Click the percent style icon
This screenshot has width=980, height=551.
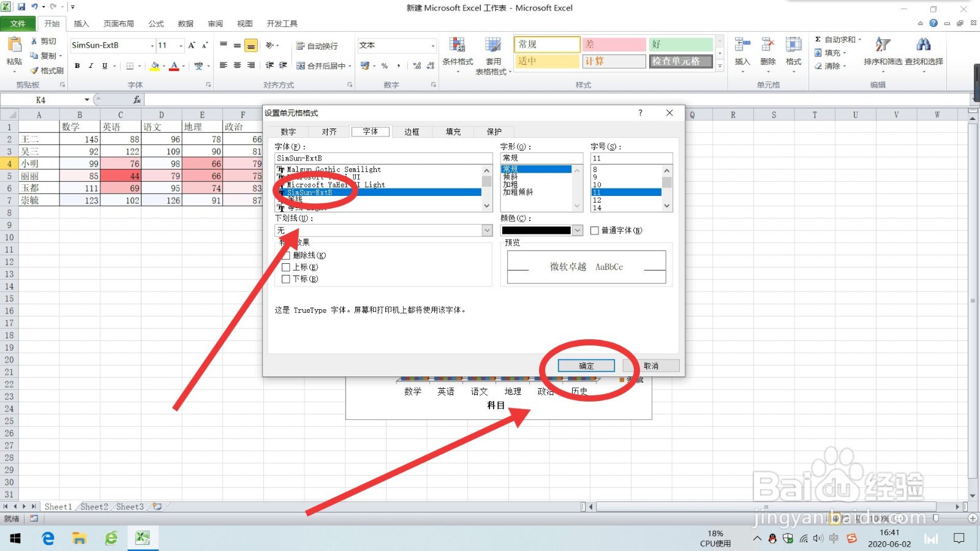click(384, 66)
